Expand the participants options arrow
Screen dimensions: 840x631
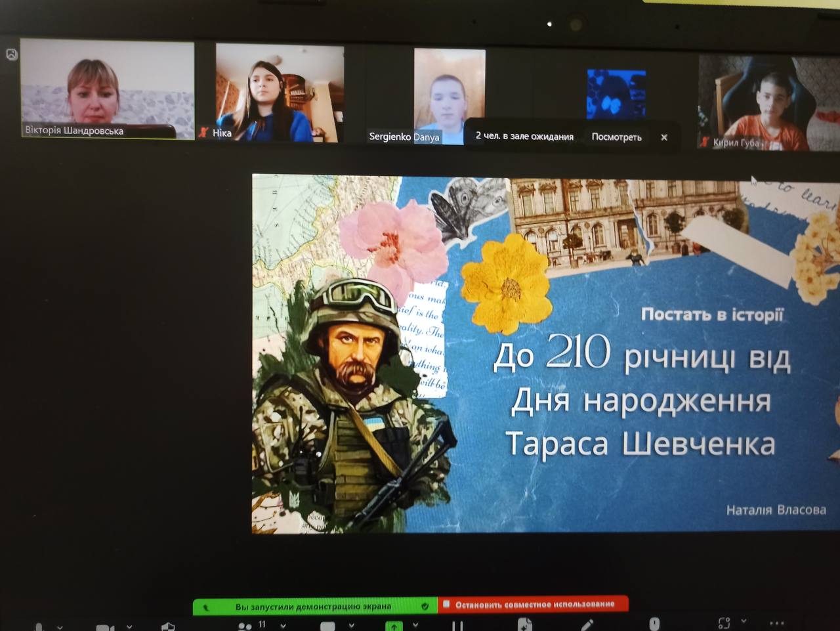(x=283, y=624)
